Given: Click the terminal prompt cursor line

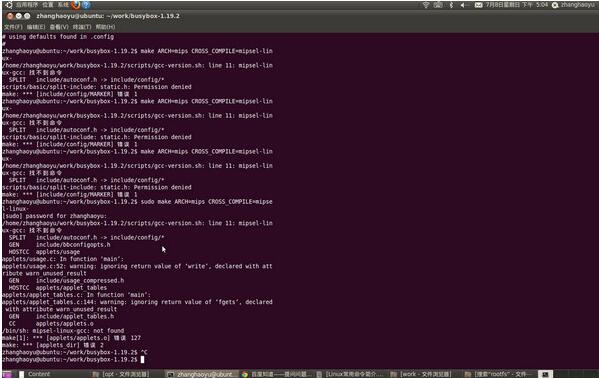Looking at the screenshot, I should (x=73, y=360).
